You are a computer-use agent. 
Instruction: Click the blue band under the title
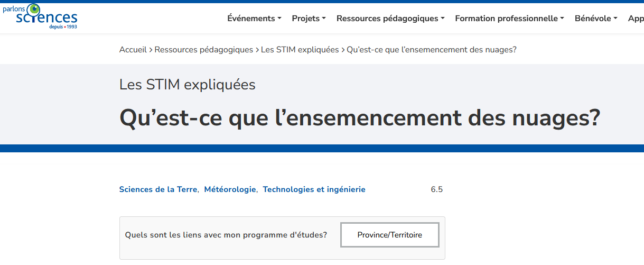(x=322, y=148)
